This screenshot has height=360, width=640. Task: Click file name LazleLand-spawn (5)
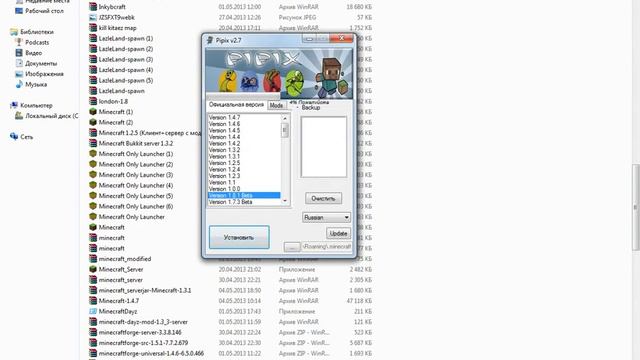click(126, 80)
